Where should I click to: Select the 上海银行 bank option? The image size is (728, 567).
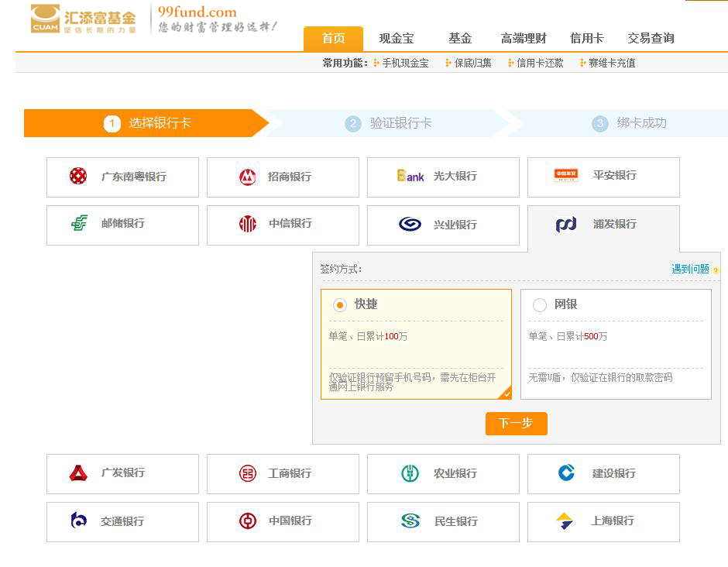(x=603, y=521)
